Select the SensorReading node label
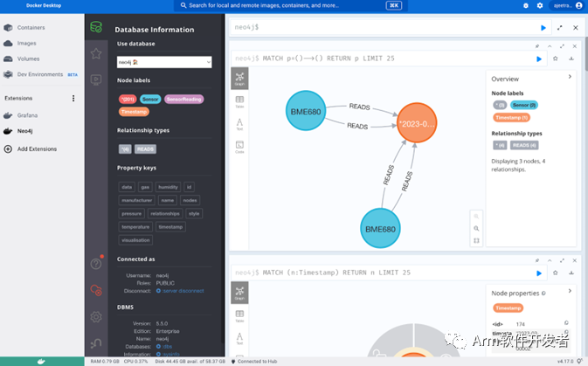This screenshot has width=588, height=366. 183,100
